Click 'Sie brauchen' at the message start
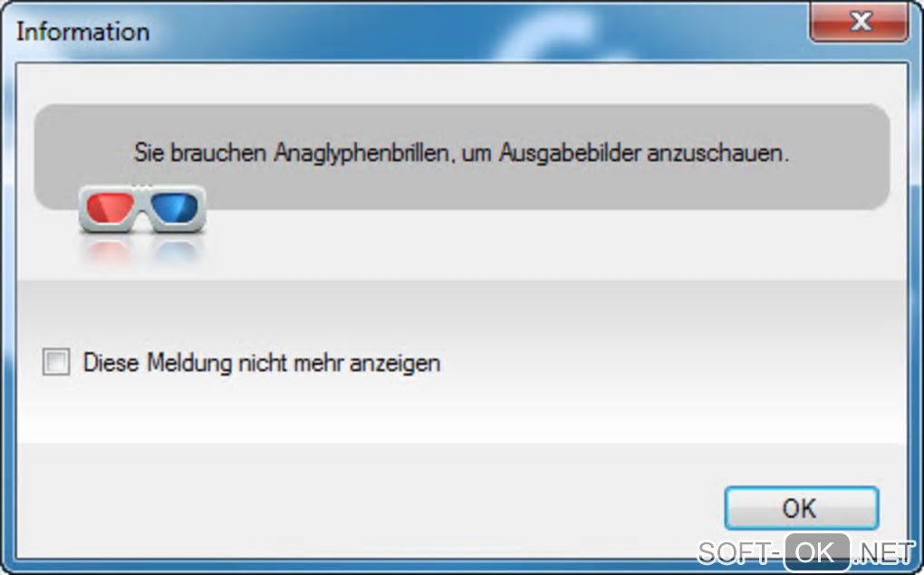924x575 pixels. pyautogui.click(x=200, y=153)
